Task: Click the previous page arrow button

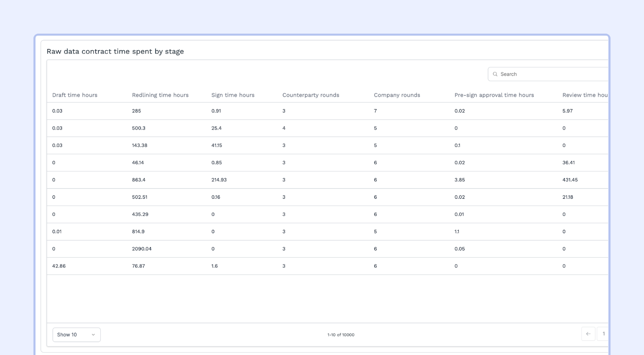Action: [588, 334]
